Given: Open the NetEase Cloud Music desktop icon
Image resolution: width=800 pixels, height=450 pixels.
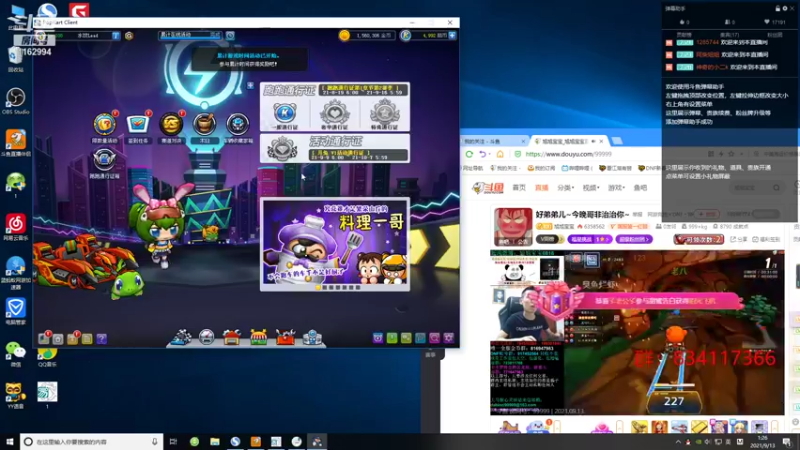Looking at the screenshot, I should [x=15, y=227].
